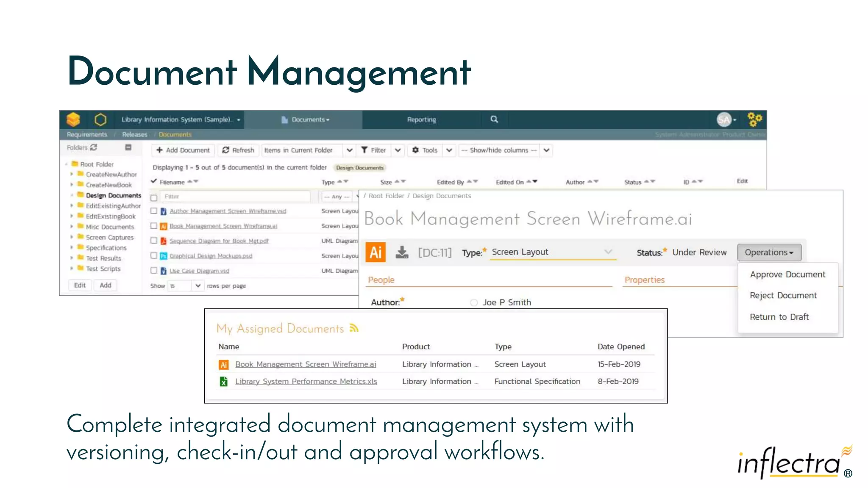Click the Ai icon in My Assigned Documents
The image size is (868, 488).
tap(223, 364)
